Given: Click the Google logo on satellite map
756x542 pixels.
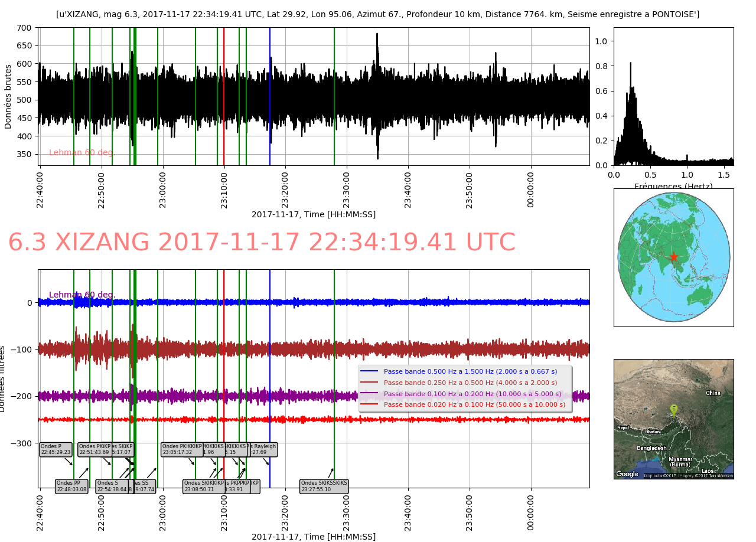Looking at the screenshot, I should (x=627, y=474).
